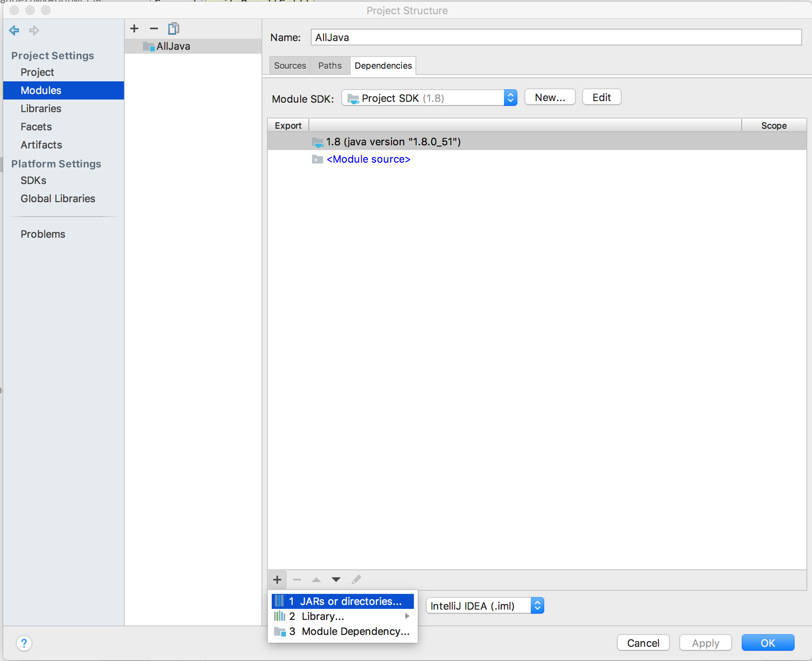Click the remove dependency minus icon

coord(297,580)
